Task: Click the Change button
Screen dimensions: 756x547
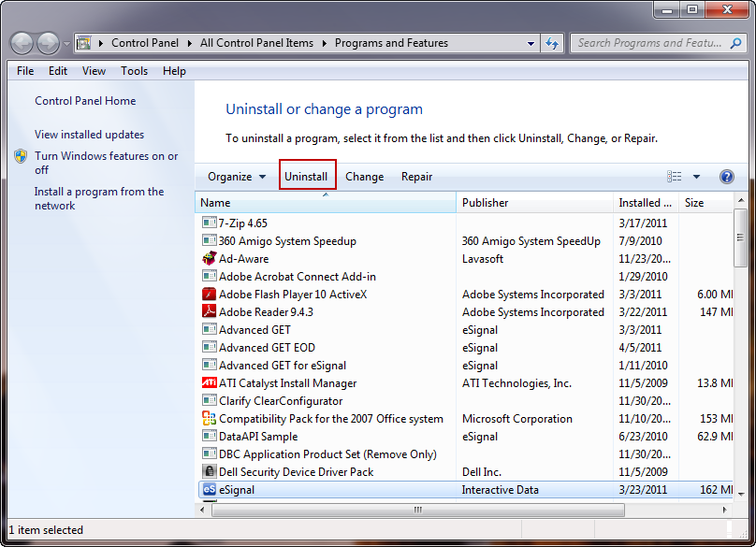Action: [x=365, y=177]
